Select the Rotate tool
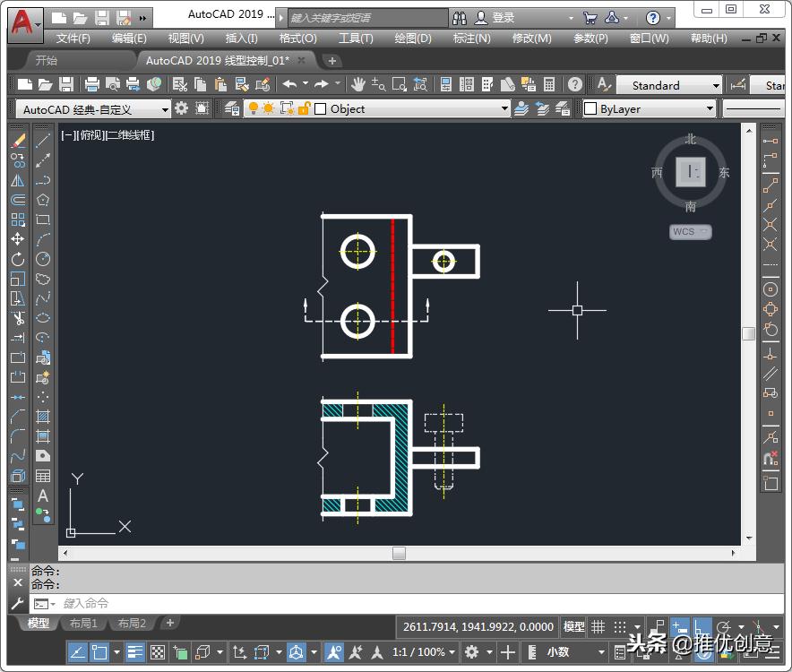The width and height of the screenshot is (792, 672). coord(15,257)
